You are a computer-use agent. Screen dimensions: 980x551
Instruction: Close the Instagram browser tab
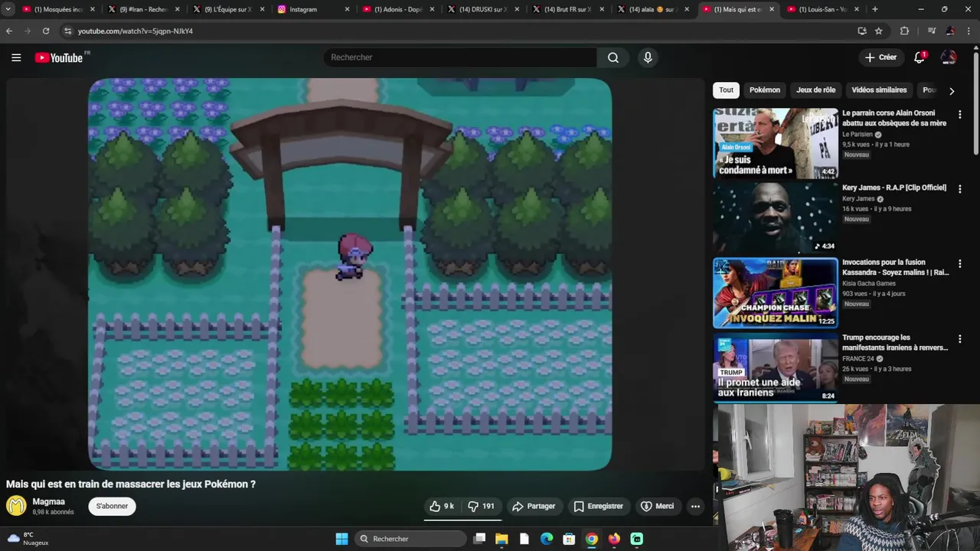[x=347, y=9]
